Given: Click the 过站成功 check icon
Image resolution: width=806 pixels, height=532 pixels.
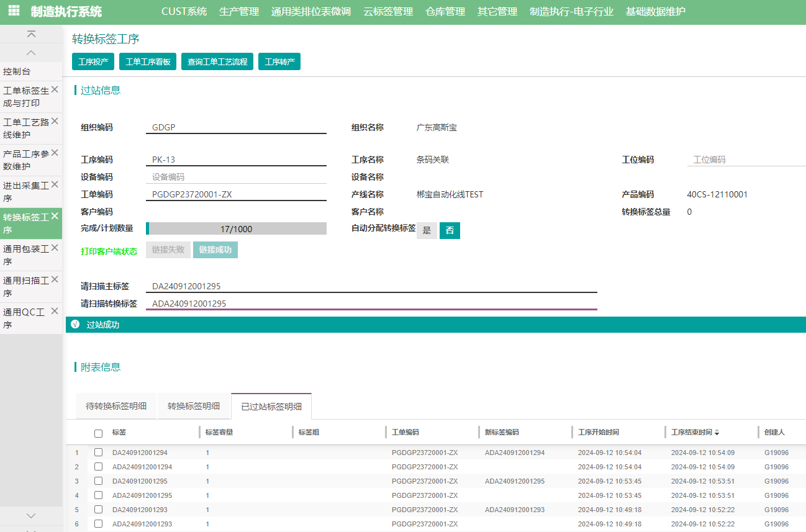Looking at the screenshot, I should [x=76, y=325].
